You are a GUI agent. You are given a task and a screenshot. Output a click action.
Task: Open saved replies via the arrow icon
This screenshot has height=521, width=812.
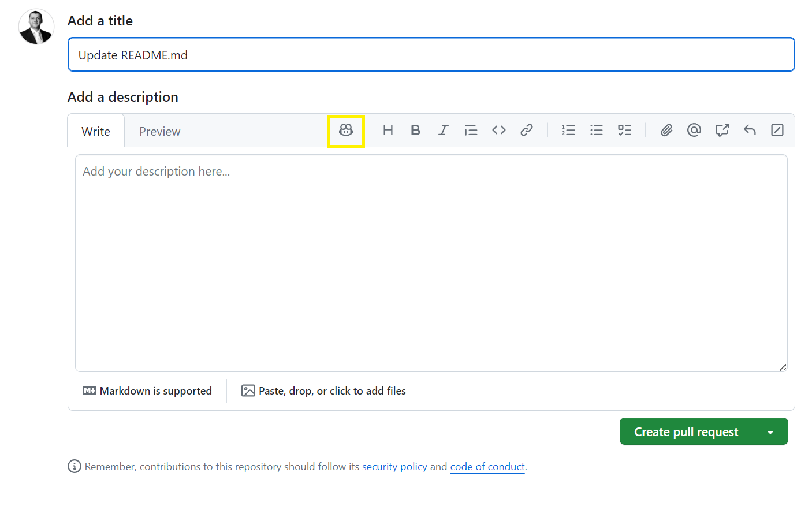pos(750,131)
